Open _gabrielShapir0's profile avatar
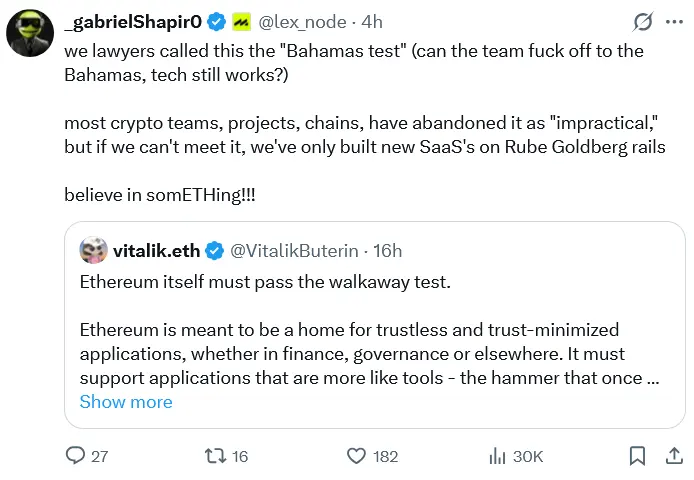 tap(30, 36)
